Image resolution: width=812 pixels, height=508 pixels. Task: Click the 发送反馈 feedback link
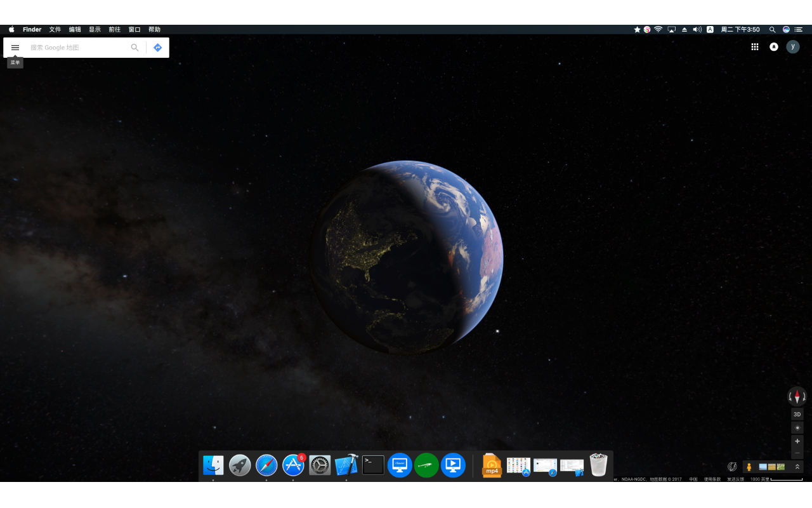point(736,479)
